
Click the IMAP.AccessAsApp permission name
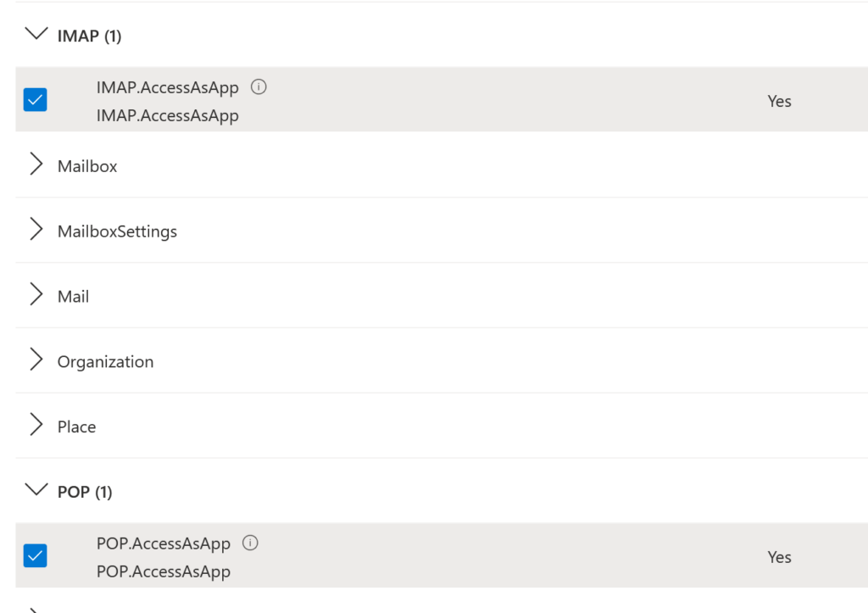click(167, 87)
